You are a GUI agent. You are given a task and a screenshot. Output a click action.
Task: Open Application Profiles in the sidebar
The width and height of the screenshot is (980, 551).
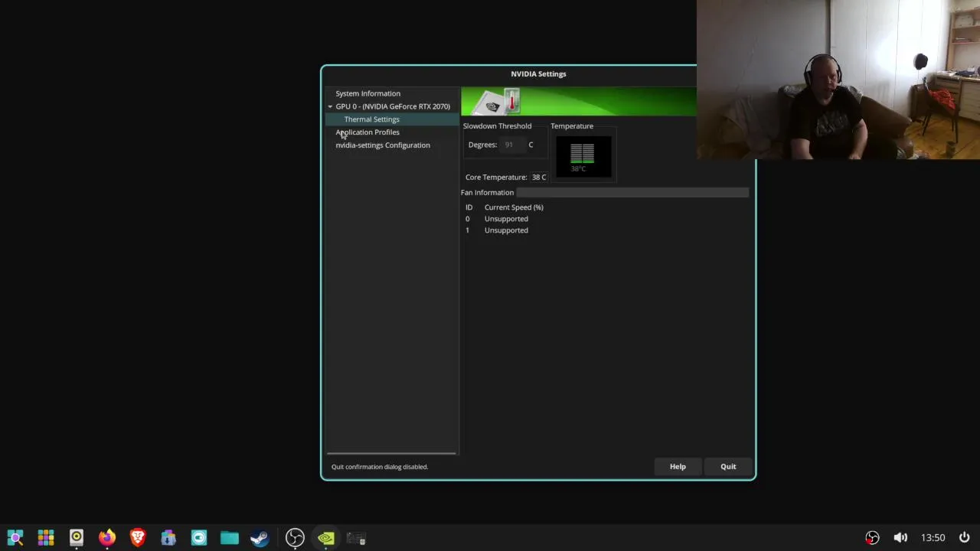(367, 132)
